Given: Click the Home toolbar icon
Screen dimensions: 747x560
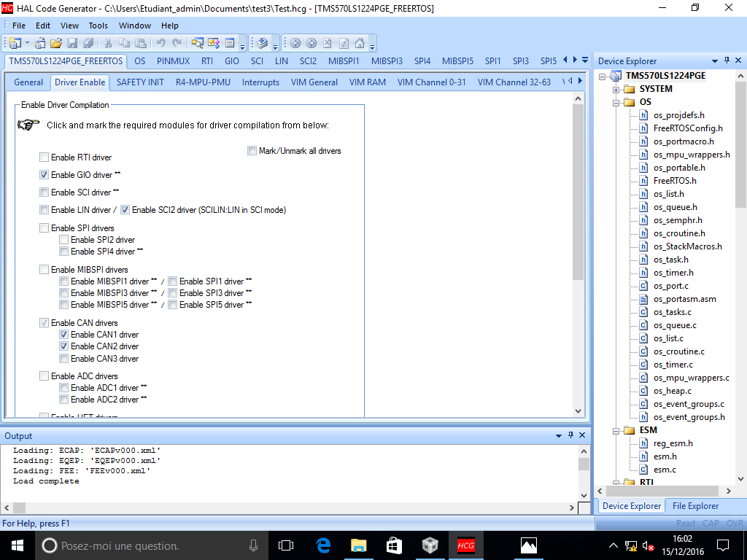Looking at the screenshot, I should 360,43.
